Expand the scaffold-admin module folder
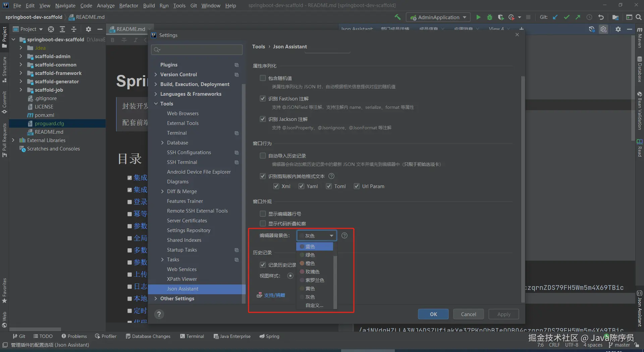644x352 pixels. (x=21, y=56)
